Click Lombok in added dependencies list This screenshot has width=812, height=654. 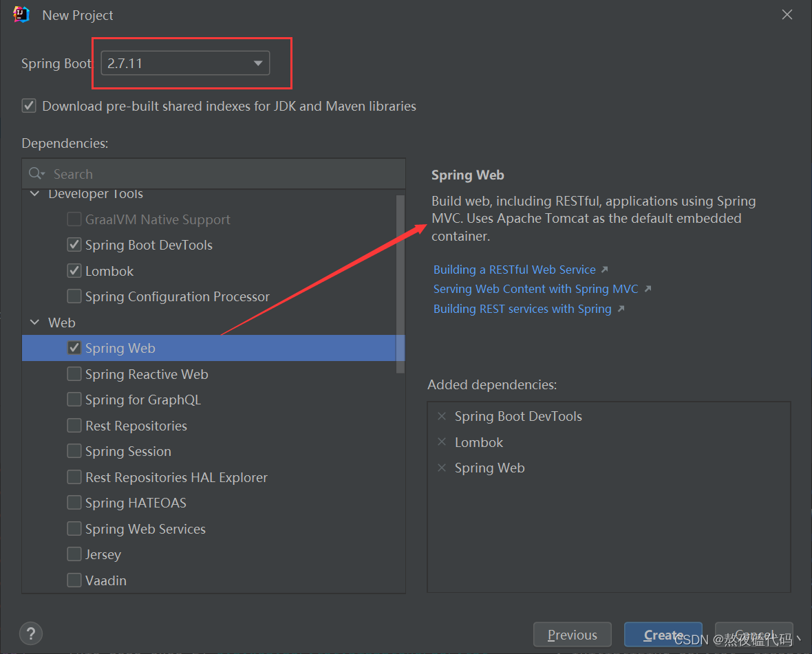[478, 442]
